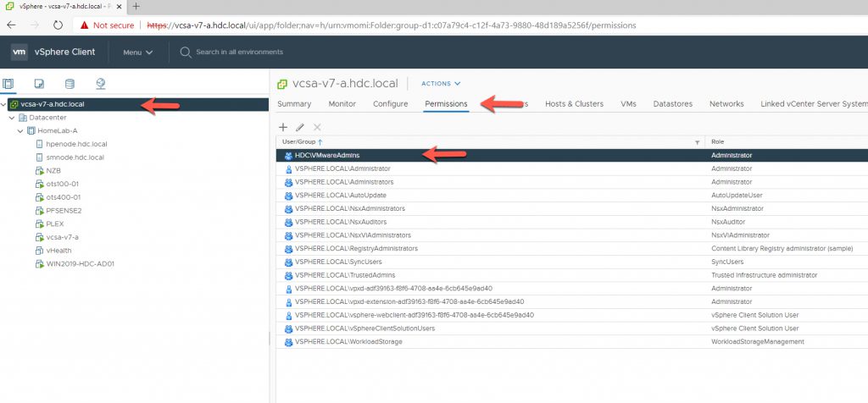Click group icon of VSPHERE.LOCAL\AutoUpdate row

point(288,196)
